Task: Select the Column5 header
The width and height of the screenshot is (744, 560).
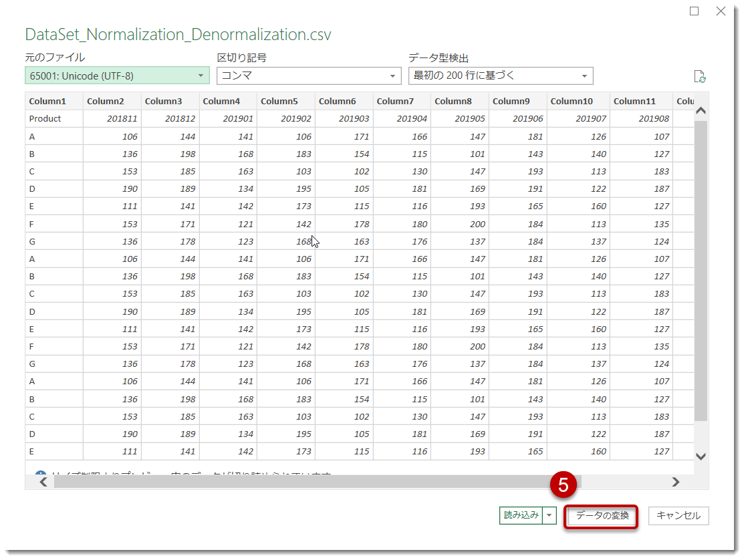Action: click(285, 102)
